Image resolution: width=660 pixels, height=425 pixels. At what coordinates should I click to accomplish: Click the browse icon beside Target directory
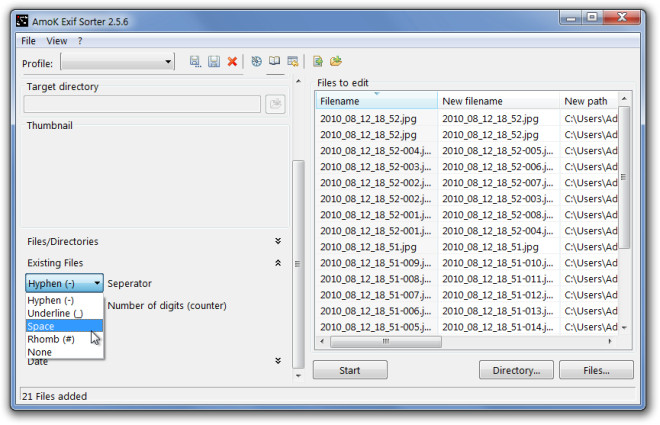pyautogui.click(x=275, y=104)
